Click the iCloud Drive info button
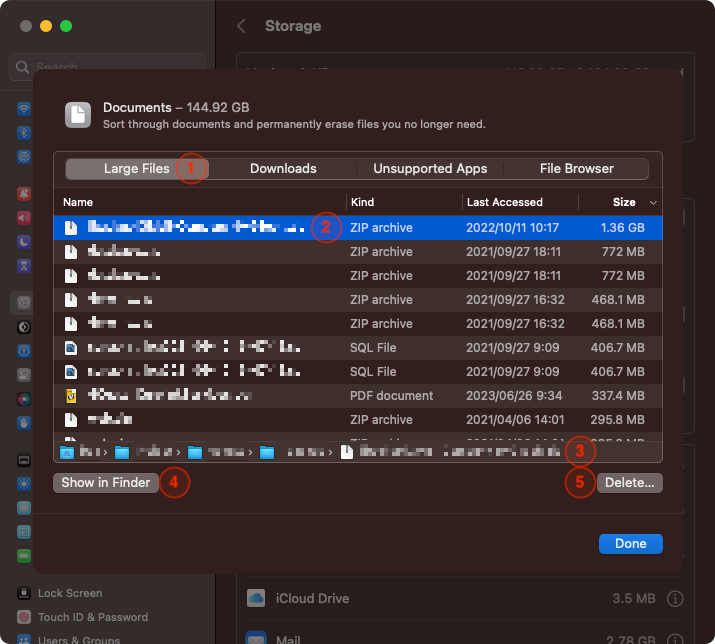715x644 pixels. click(675, 598)
